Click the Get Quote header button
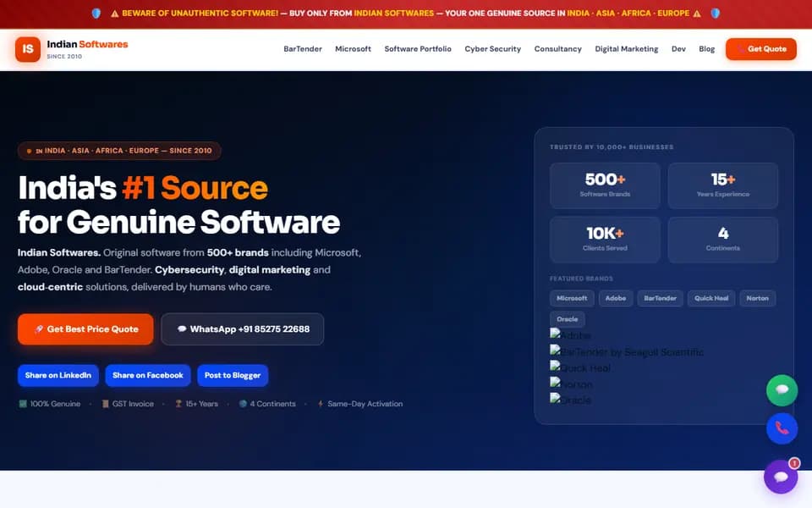Screen dimensions: 812x508 tap(760, 49)
